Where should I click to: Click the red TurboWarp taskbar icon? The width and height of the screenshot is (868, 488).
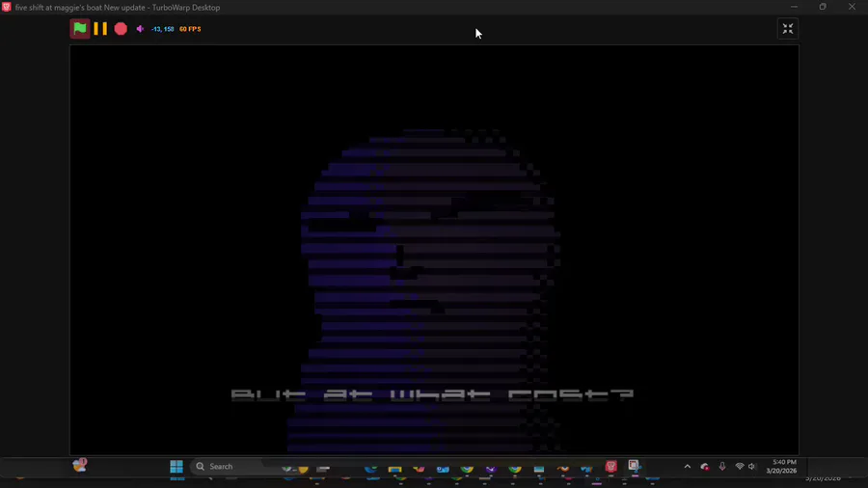point(611,467)
